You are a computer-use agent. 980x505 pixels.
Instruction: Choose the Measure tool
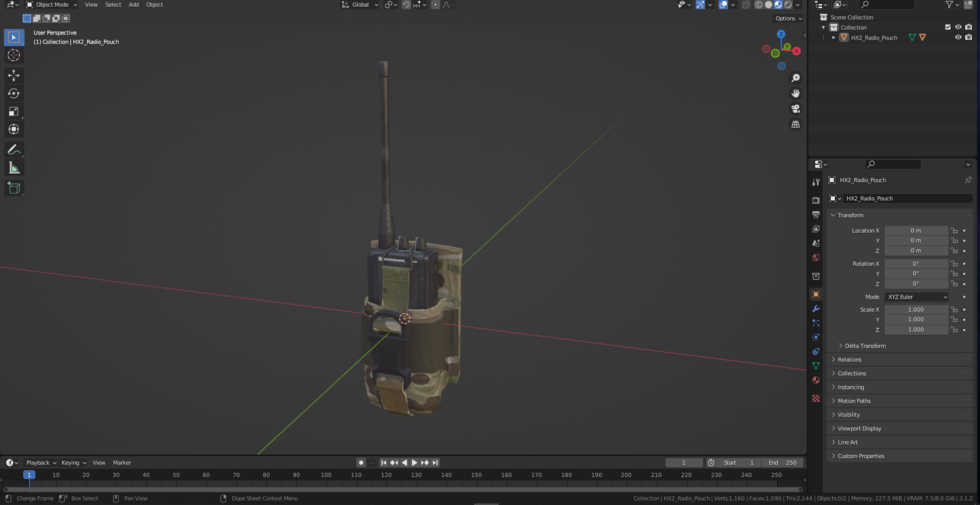tap(14, 168)
